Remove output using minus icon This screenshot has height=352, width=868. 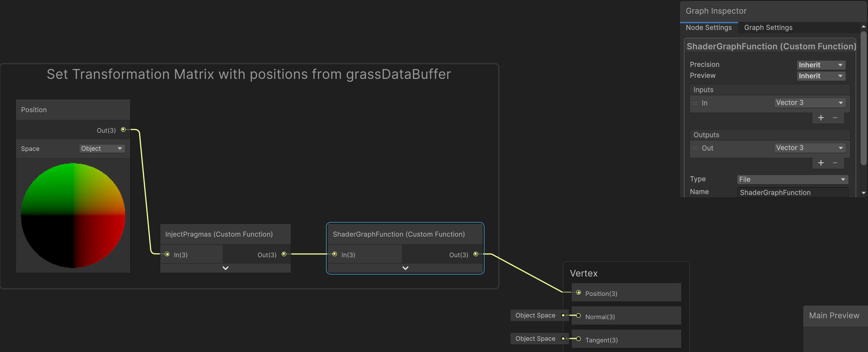pos(835,163)
